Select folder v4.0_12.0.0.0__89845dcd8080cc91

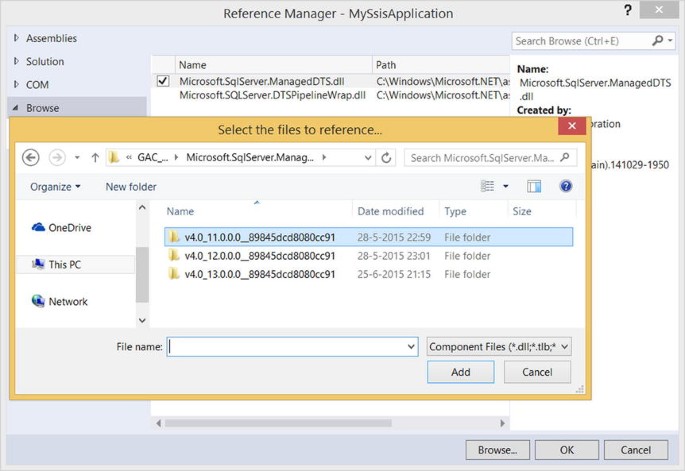tap(368, 256)
